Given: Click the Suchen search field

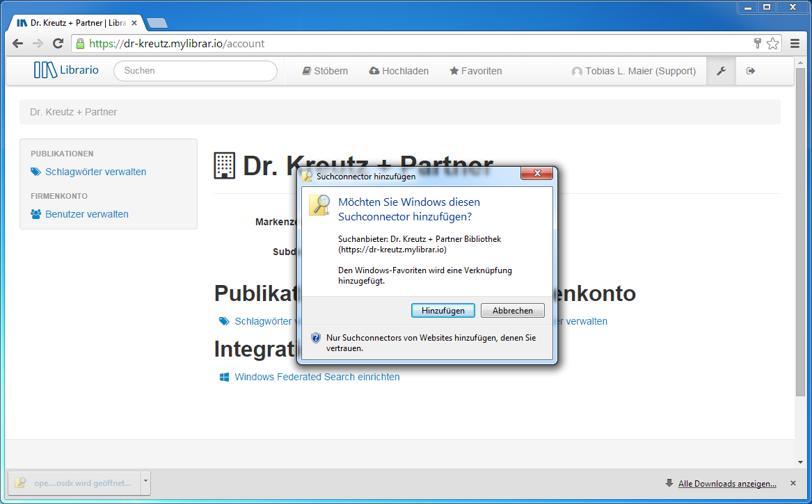Looking at the screenshot, I should [196, 71].
